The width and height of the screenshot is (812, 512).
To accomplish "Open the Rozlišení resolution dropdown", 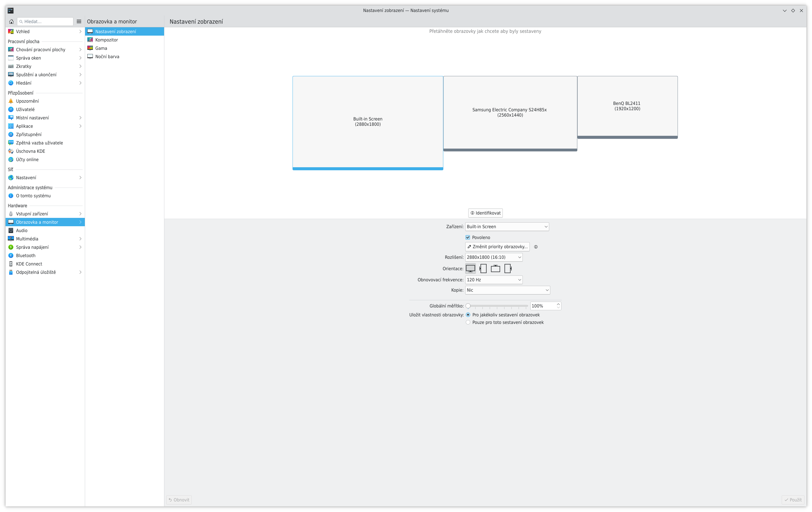I will [494, 257].
